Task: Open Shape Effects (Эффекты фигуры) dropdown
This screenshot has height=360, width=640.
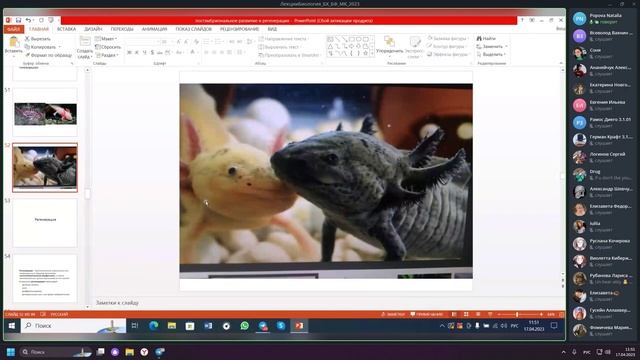Action: (x=449, y=54)
